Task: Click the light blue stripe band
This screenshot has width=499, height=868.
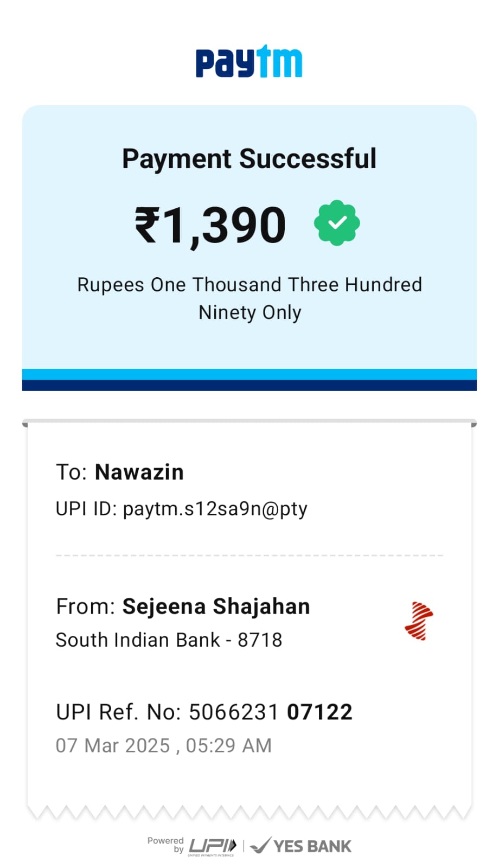Action: point(249,374)
